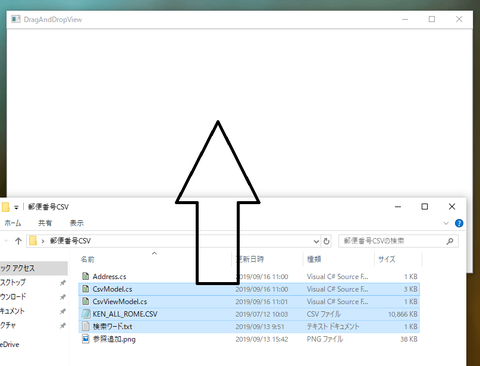The width and height of the screenshot is (480, 366).
Task: Close the 郵便番号CSV Explorer window
Action: pos(452,207)
